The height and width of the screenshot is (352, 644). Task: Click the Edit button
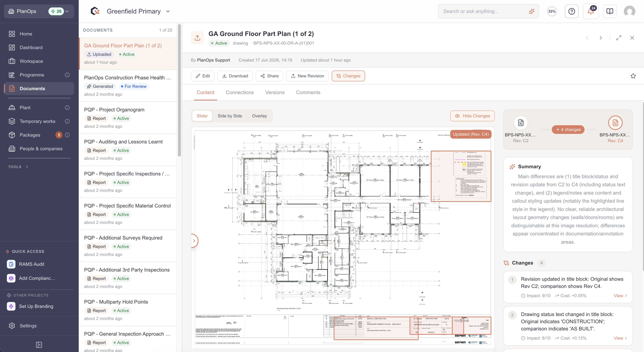tap(202, 76)
